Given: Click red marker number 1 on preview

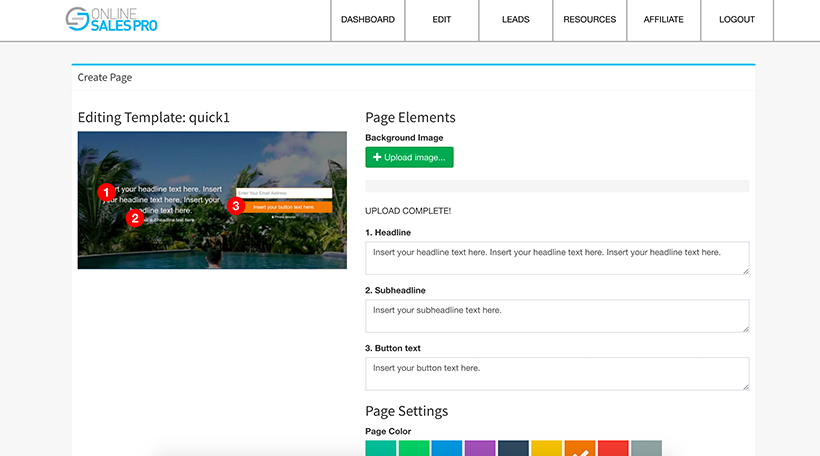Looking at the screenshot, I should click(x=106, y=191).
